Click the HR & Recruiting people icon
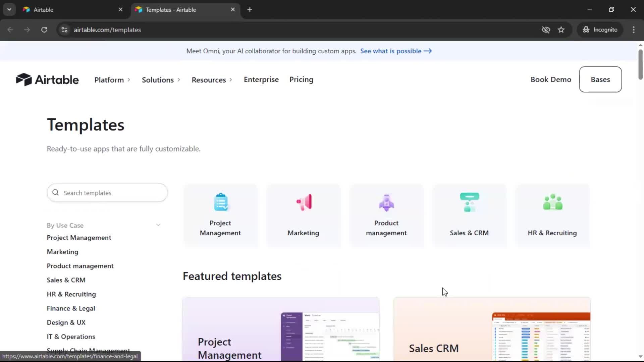This screenshot has width=644, height=362. [553, 202]
